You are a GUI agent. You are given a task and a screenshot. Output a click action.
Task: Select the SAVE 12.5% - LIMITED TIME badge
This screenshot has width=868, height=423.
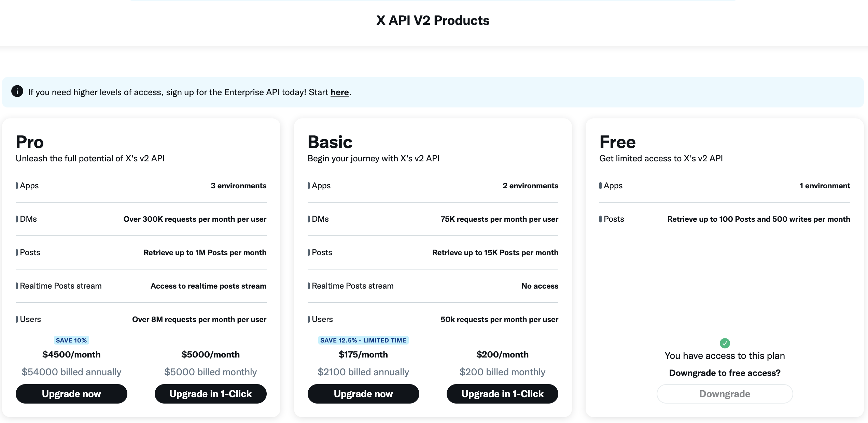coord(363,340)
